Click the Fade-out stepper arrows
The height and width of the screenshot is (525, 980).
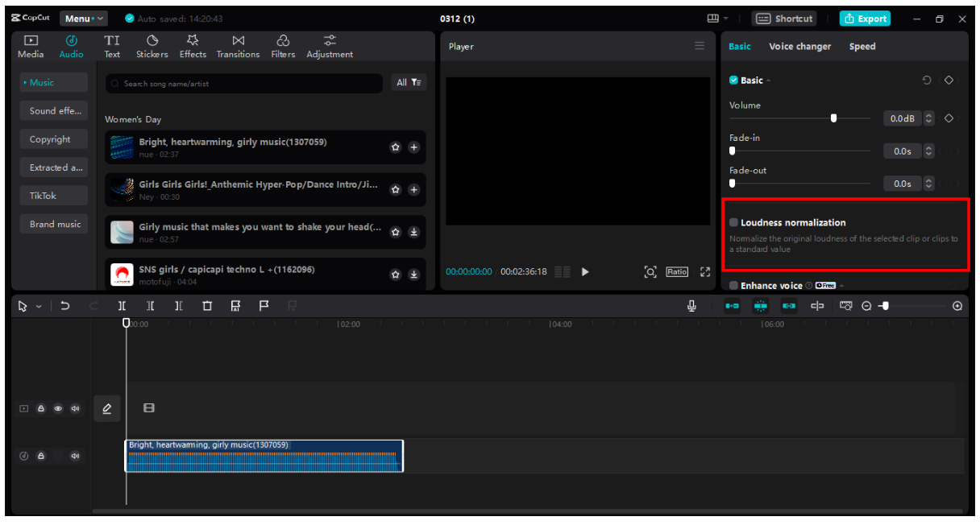click(928, 184)
